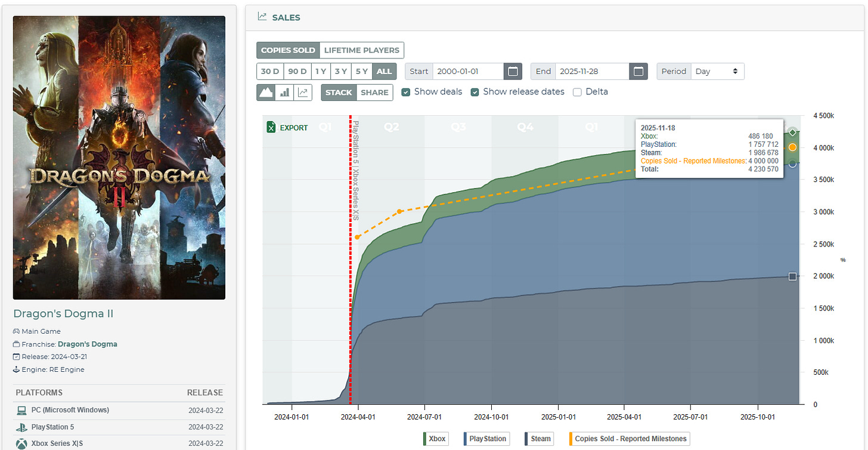Click the Release: 2024-03-21 text
The width and height of the screenshot is (868, 450).
click(54, 356)
